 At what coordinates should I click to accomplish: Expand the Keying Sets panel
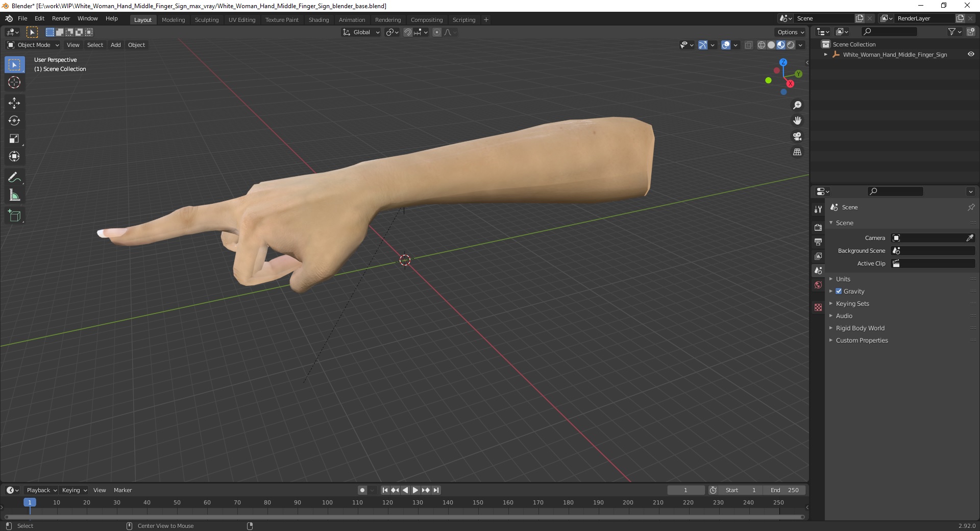click(x=852, y=303)
